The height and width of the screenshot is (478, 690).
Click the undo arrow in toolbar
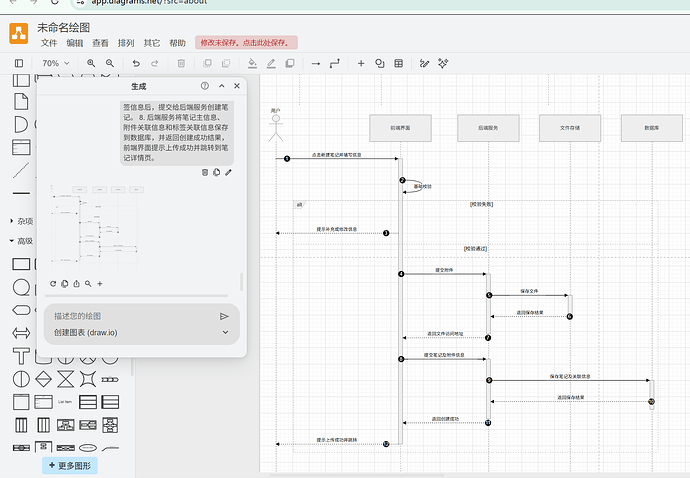click(136, 63)
